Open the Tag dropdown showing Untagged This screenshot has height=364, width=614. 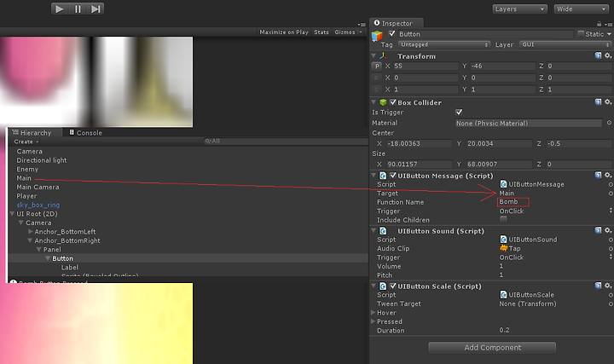coord(444,44)
